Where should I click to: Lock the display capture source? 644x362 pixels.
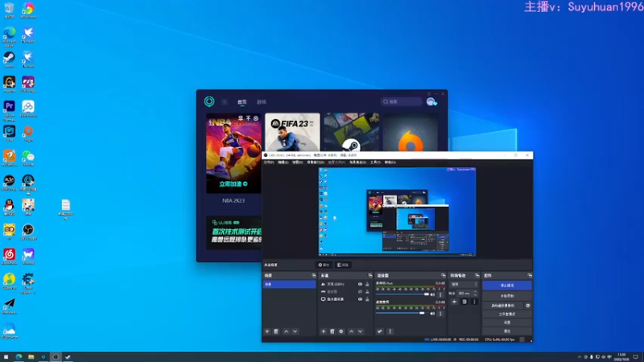tap(367, 299)
